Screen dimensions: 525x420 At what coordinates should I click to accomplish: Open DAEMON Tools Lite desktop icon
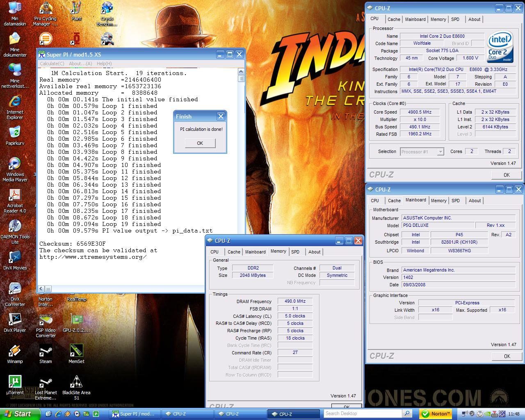coord(15,232)
